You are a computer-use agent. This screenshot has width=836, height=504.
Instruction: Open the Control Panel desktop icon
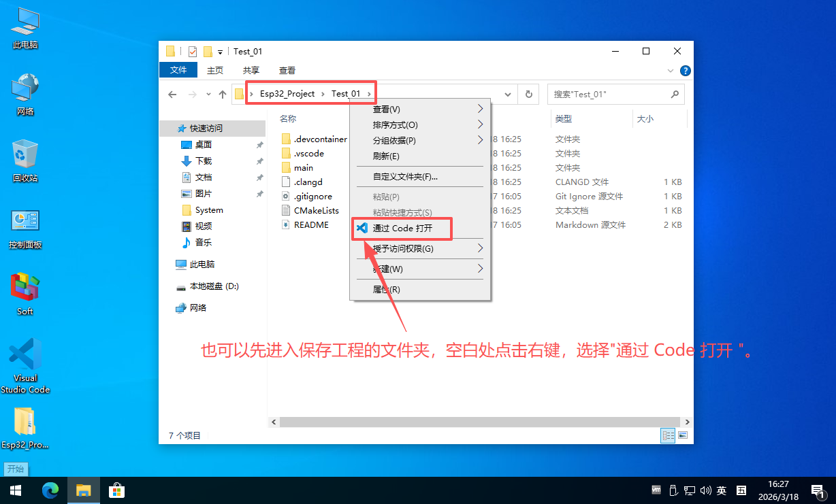25,228
